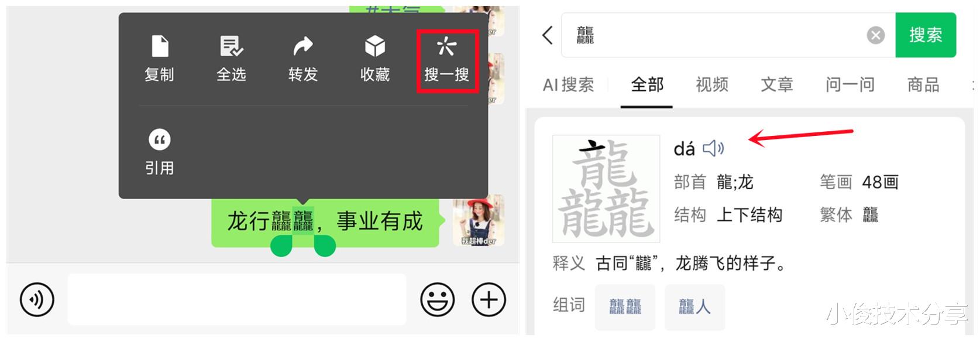Open the emoji smiley picker
This screenshot has height=341, width=980.
(437, 300)
